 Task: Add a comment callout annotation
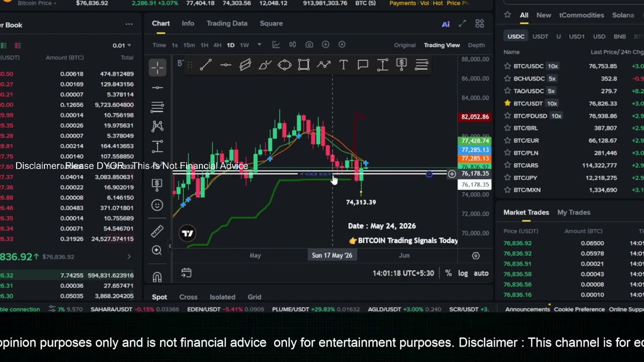click(363, 65)
